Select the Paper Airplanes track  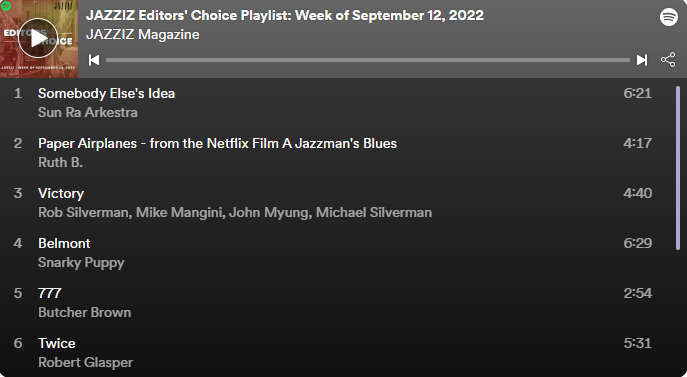(x=333, y=153)
